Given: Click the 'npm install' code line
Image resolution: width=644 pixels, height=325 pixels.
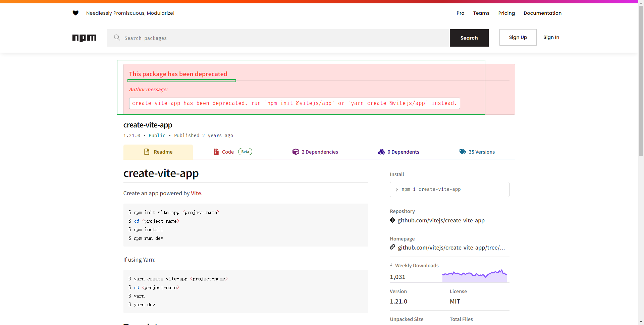Looking at the screenshot, I should (x=146, y=229).
